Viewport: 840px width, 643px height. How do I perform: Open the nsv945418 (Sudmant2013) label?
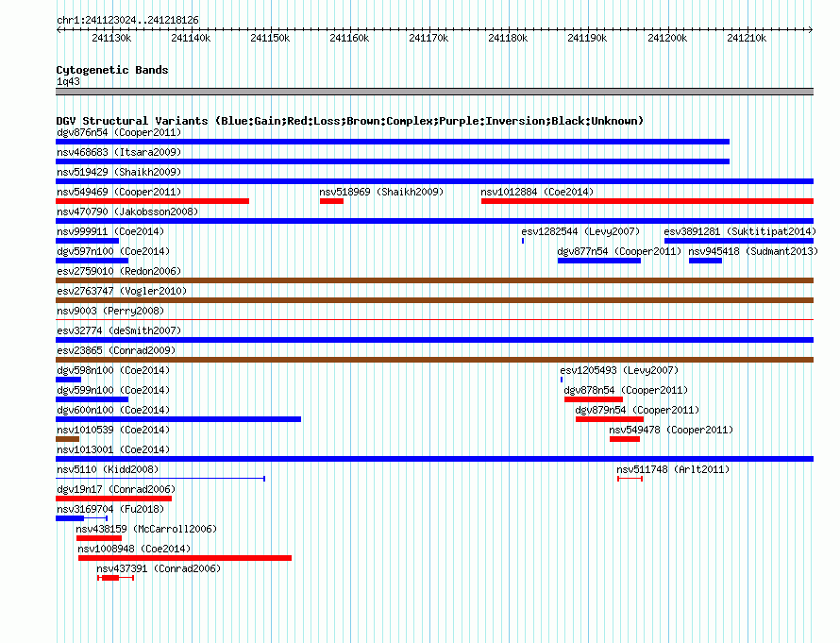click(753, 251)
